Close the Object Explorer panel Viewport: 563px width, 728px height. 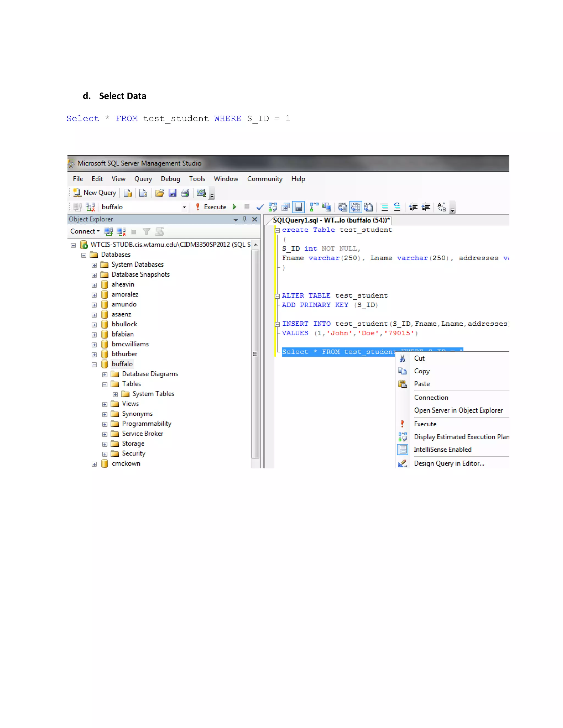255,219
